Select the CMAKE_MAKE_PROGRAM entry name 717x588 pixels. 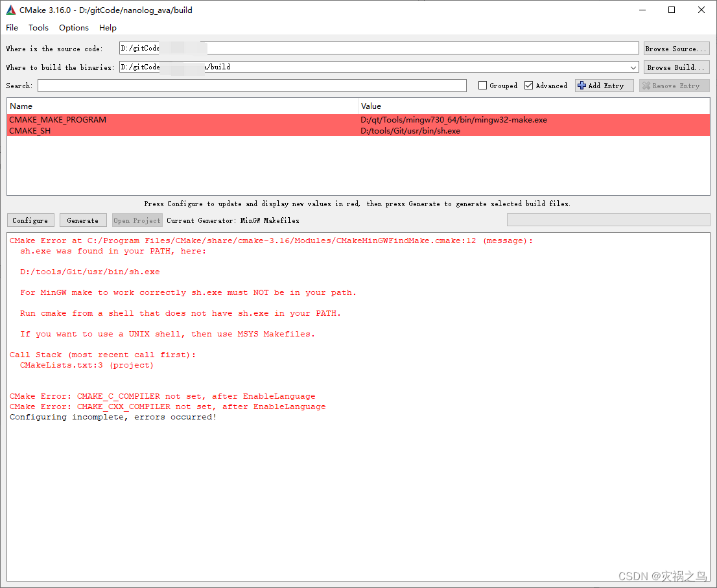coord(58,120)
